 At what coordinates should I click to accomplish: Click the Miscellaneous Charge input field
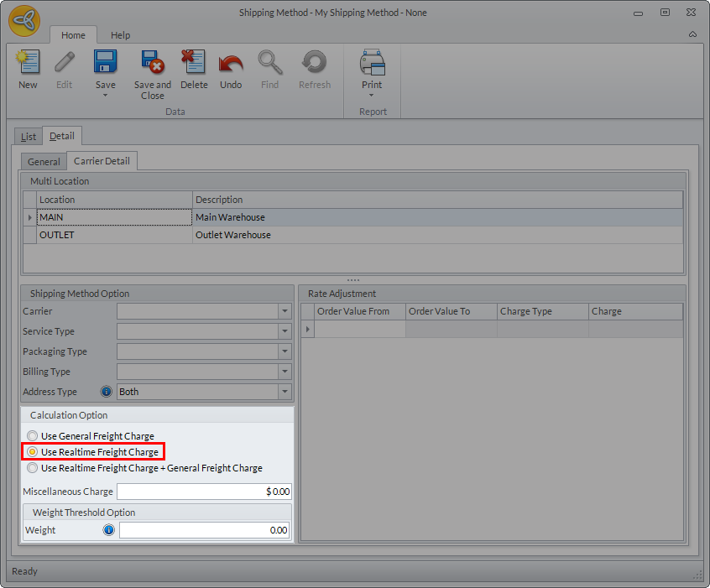[x=204, y=492]
